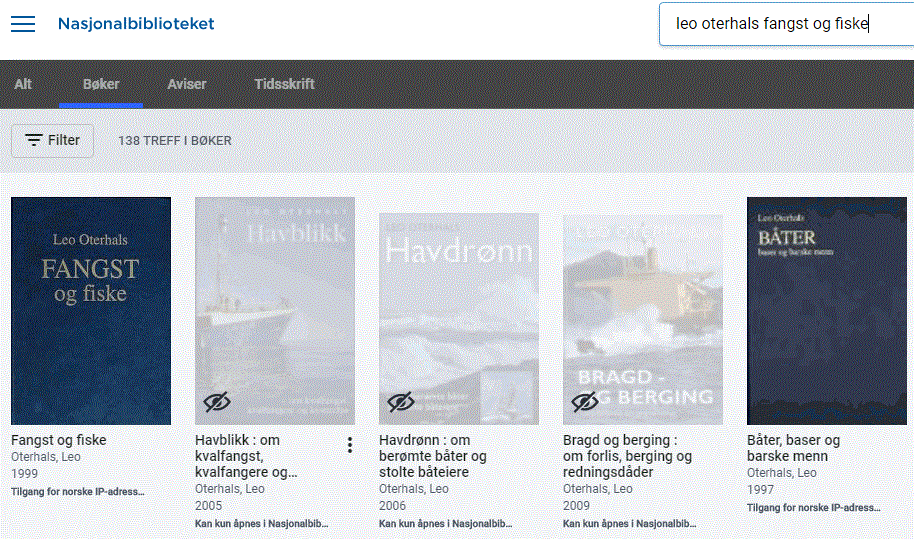
Task: Click into the search field
Action: [786, 24]
